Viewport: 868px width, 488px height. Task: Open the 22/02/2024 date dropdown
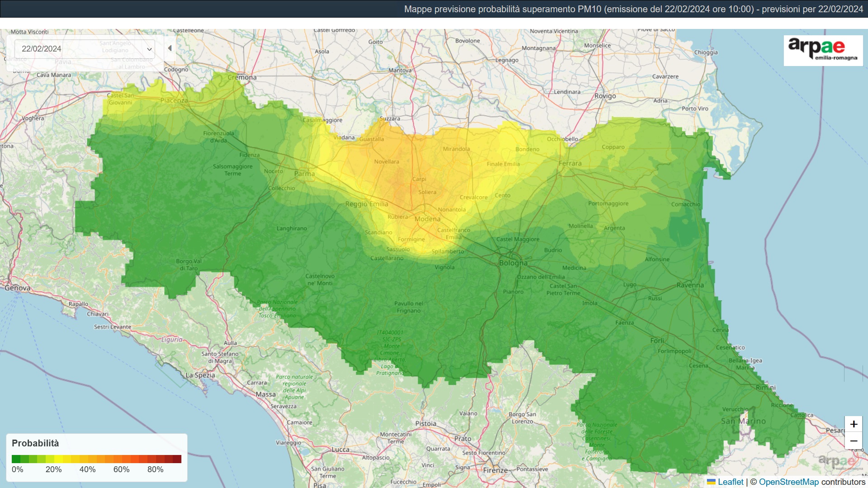84,49
